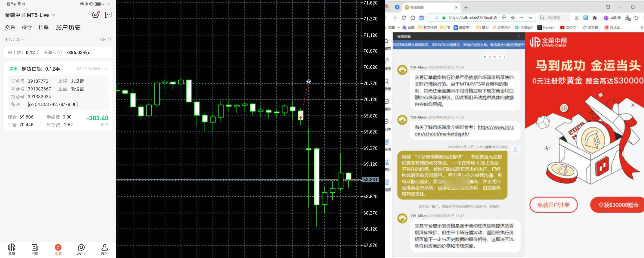644x258 pixels.
Task: Open 我的 profile in bottom navigation
Action: coord(104,249)
